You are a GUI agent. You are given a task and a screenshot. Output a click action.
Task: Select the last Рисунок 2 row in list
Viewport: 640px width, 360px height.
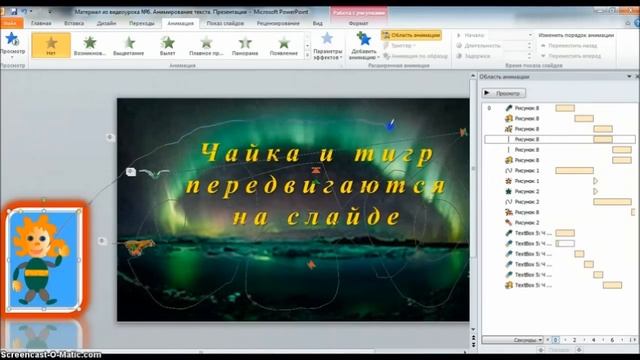pyautogui.click(x=560, y=222)
